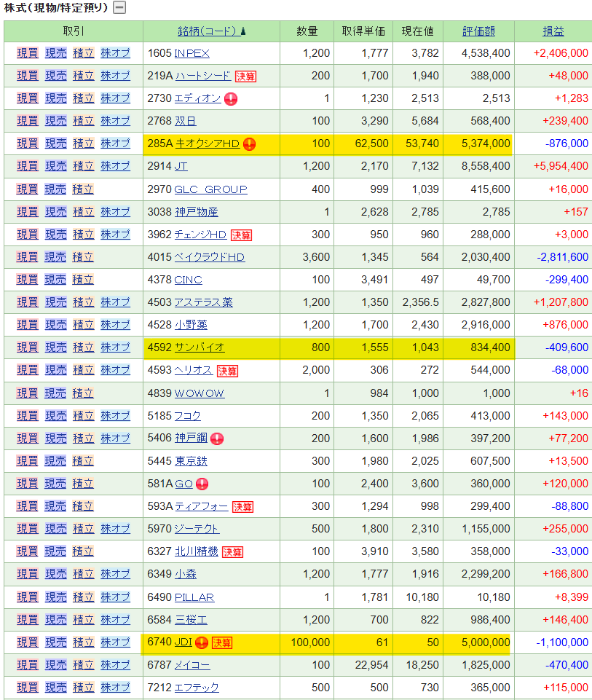Click the 100,000 quantity in JDI row
592x700 pixels.
[310, 642]
